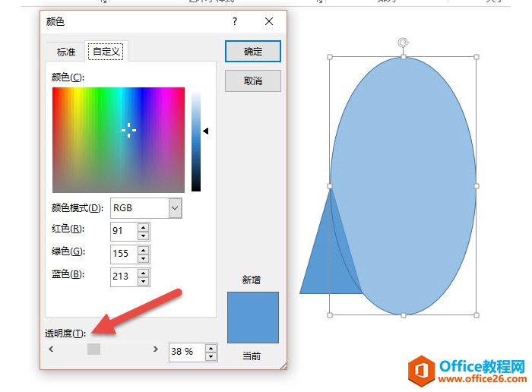Click the 38 % transparency input field

pyautogui.click(x=186, y=352)
